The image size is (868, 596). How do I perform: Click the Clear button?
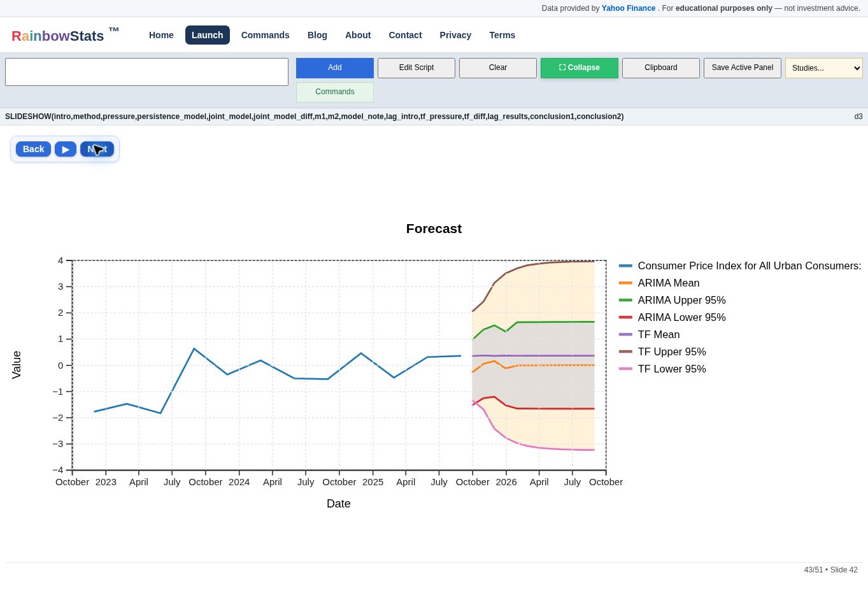point(498,67)
